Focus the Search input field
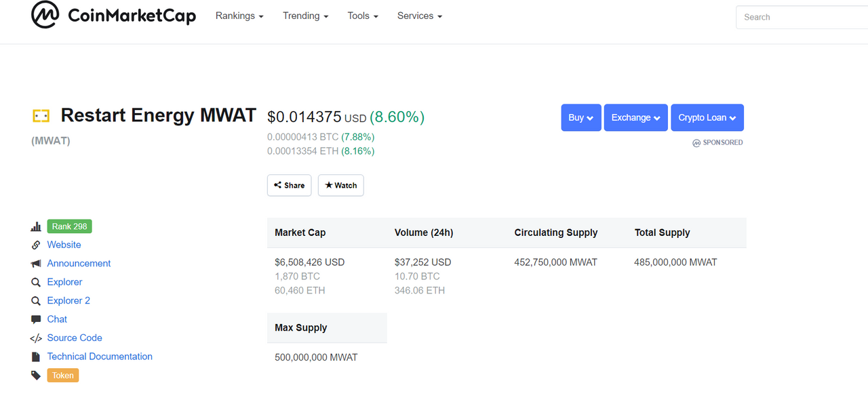This screenshot has height=404, width=868. 802,17
